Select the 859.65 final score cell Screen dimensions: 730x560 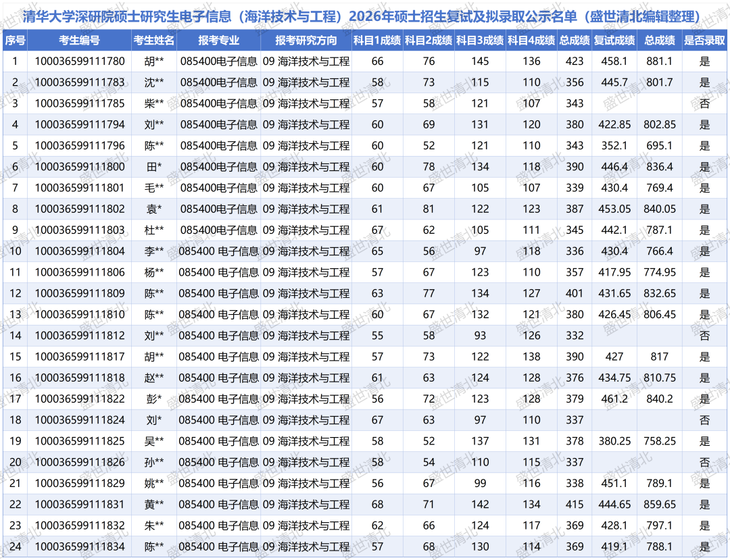coord(659,505)
